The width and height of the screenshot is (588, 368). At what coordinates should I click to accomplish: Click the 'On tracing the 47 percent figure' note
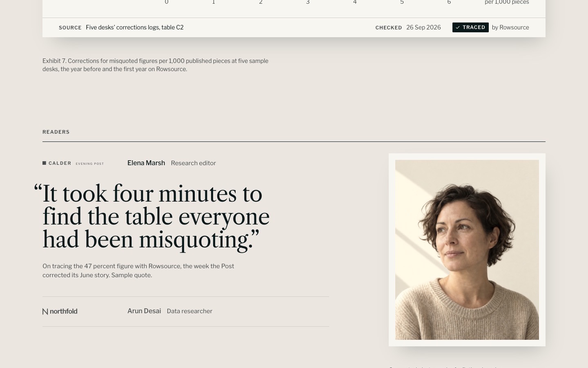click(x=138, y=271)
